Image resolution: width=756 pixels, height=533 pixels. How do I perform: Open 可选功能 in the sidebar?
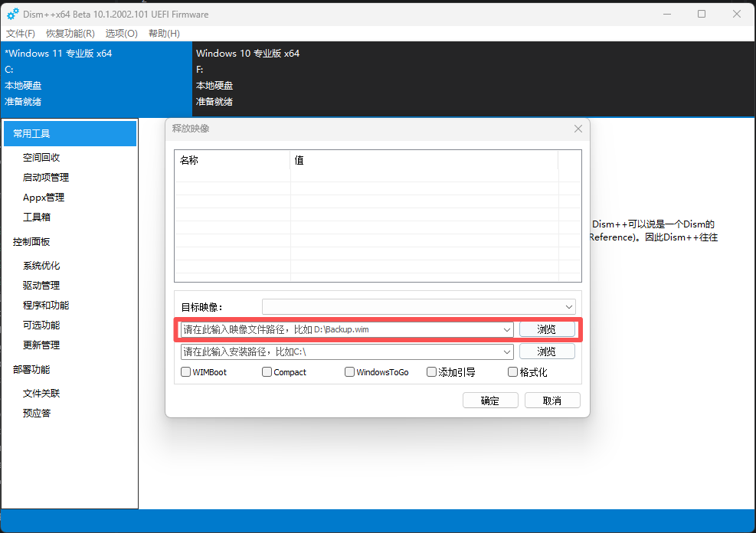[41, 325]
